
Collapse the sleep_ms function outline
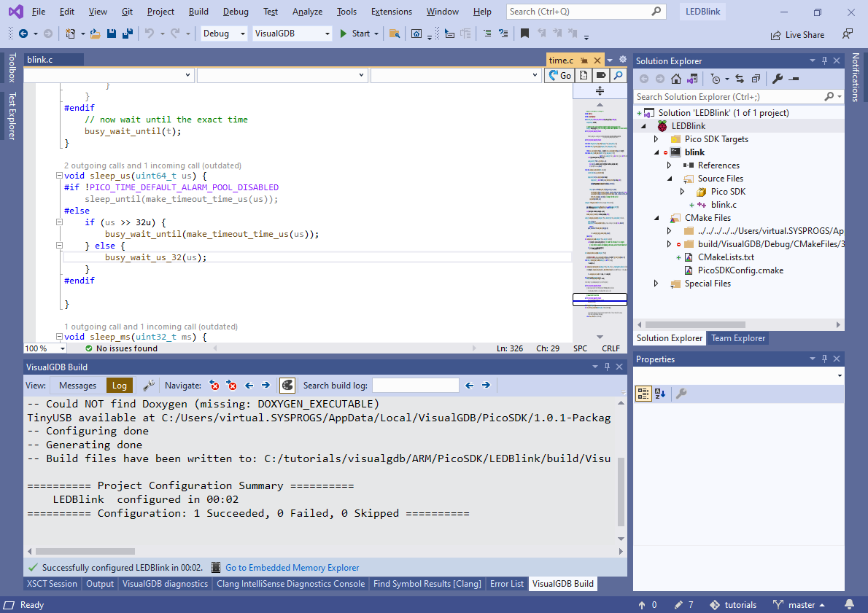(x=59, y=336)
